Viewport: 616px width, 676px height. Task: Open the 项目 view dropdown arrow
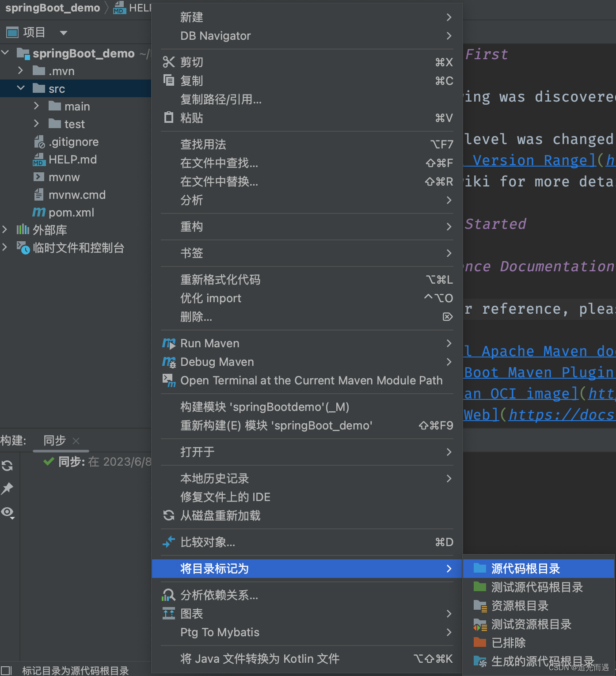[64, 33]
